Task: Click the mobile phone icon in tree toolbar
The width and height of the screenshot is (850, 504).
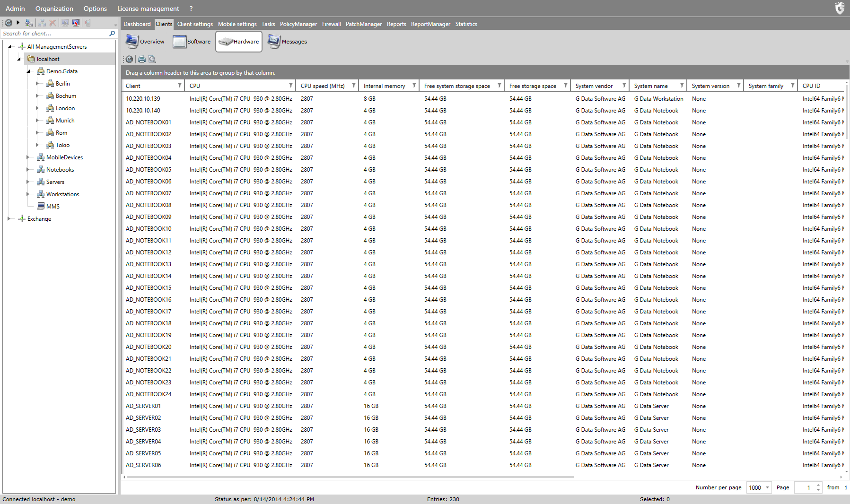Action: (x=87, y=23)
